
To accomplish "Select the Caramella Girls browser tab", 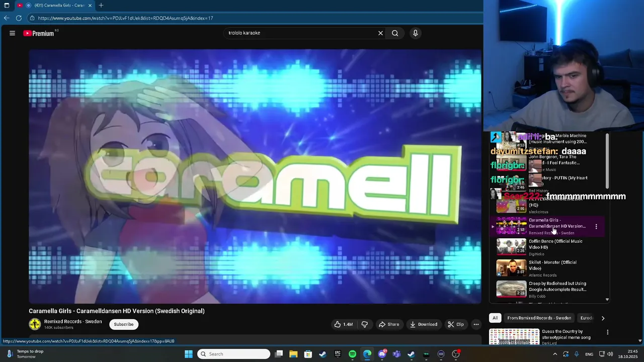I will click(55, 6).
